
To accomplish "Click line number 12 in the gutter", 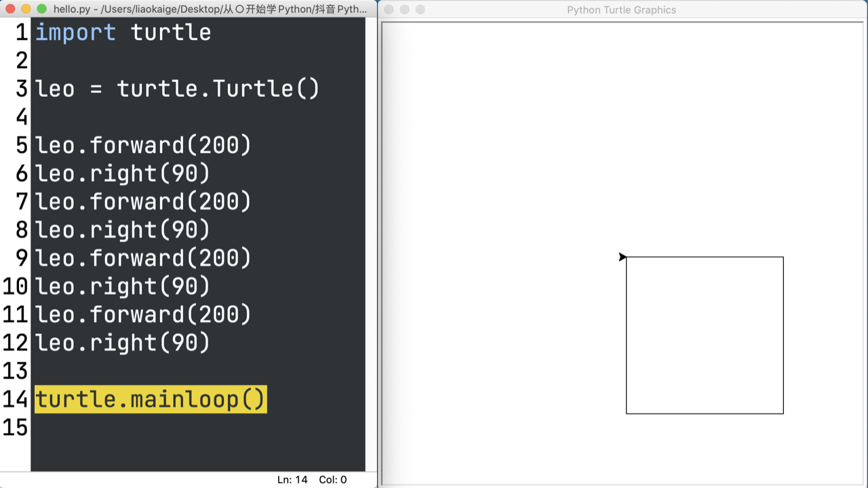I will click(x=16, y=343).
